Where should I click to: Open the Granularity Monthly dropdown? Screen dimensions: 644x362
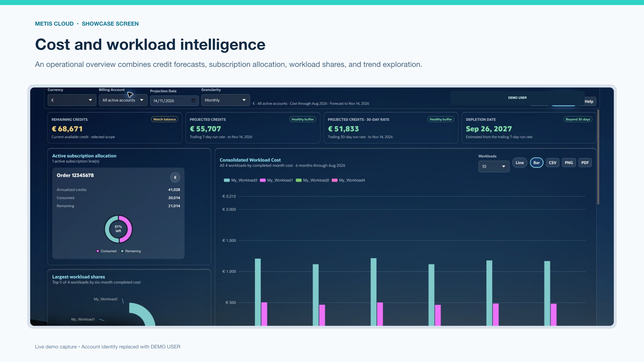click(225, 100)
